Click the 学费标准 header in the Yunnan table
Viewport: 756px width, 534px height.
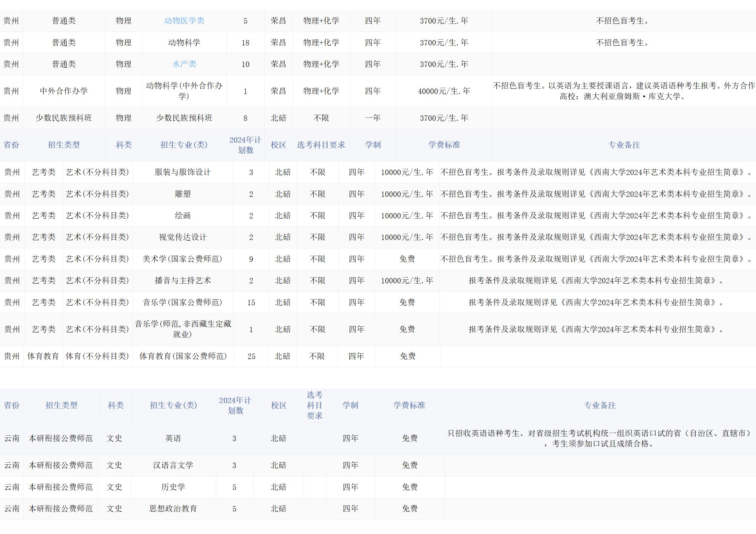point(409,405)
